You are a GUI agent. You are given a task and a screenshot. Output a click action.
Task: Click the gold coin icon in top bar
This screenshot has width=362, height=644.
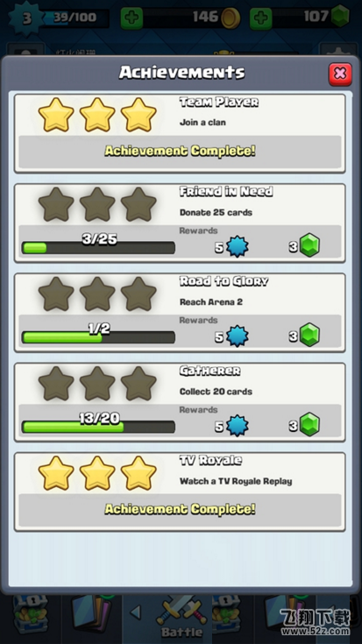point(231,18)
